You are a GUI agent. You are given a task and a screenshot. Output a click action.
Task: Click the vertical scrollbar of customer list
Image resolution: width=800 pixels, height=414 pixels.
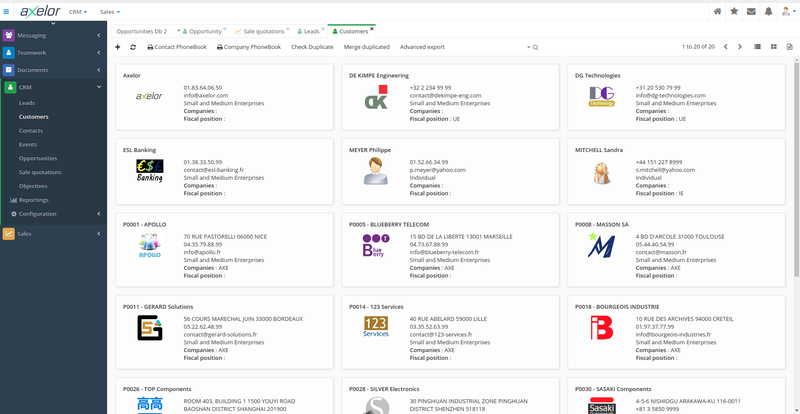(x=796, y=168)
